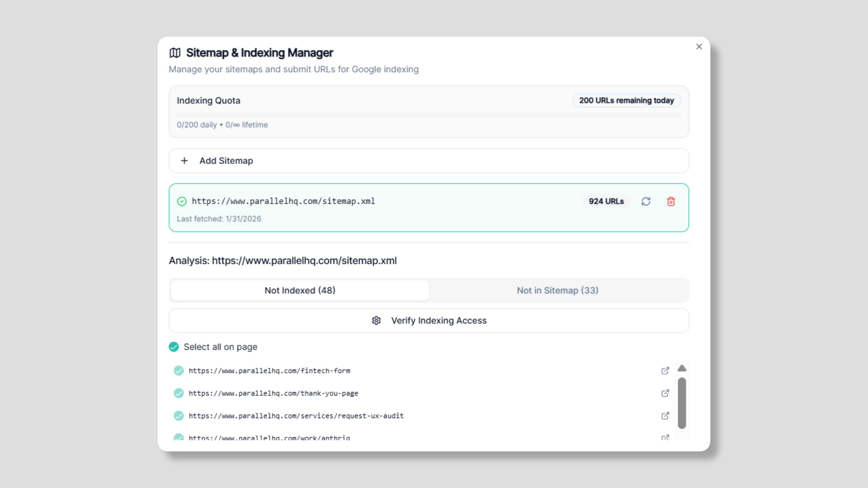Close the Sitemap & Indexing Manager dialog
The height and width of the screenshot is (488, 868).
(x=699, y=47)
